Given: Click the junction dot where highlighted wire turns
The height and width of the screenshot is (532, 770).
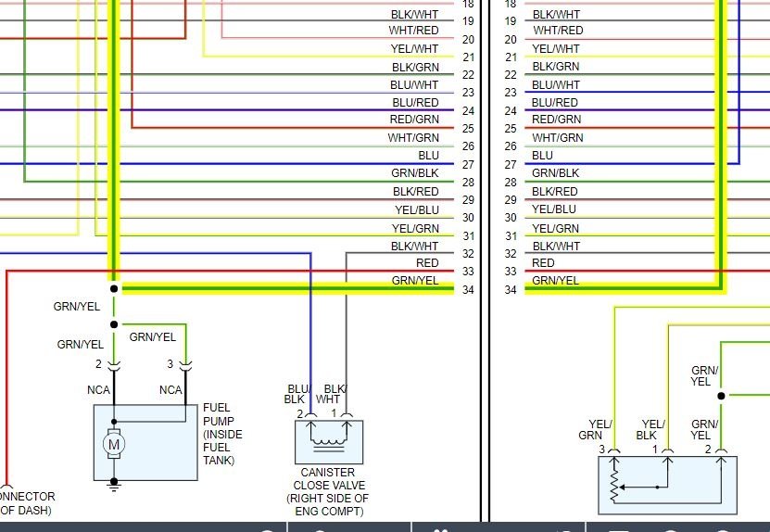Looking at the screenshot, I should (114, 288).
